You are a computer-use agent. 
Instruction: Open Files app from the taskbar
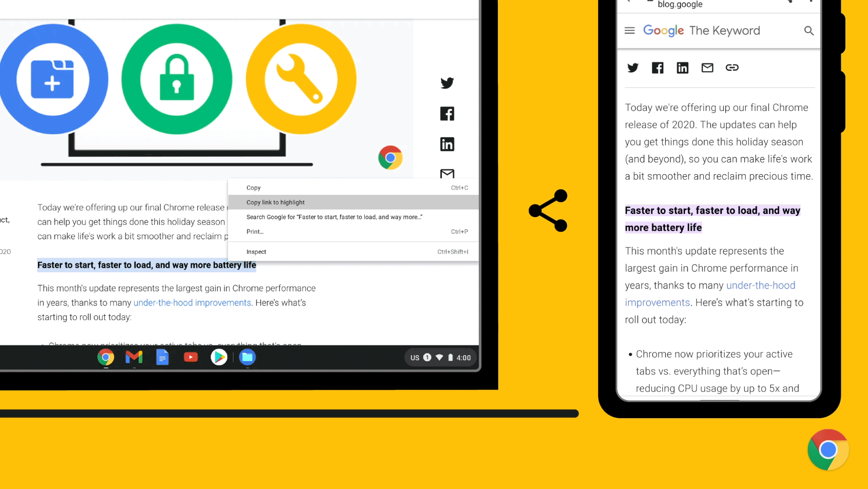coord(248,357)
